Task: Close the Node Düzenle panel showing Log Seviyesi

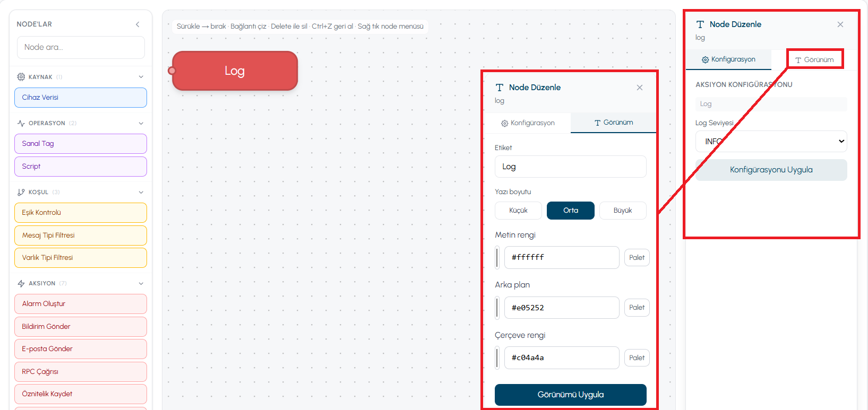Action: pyautogui.click(x=840, y=24)
